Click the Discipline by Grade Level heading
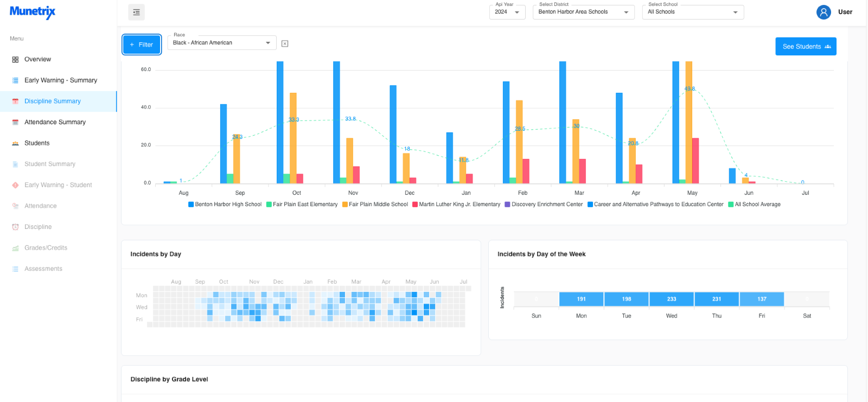Screen dimensions: 868x402 169,379
